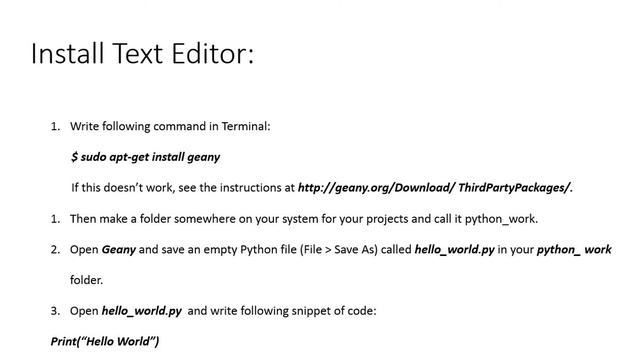The width and height of the screenshot is (640, 360).
Task: Click the list number '3.' marker
Action: click(55, 311)
